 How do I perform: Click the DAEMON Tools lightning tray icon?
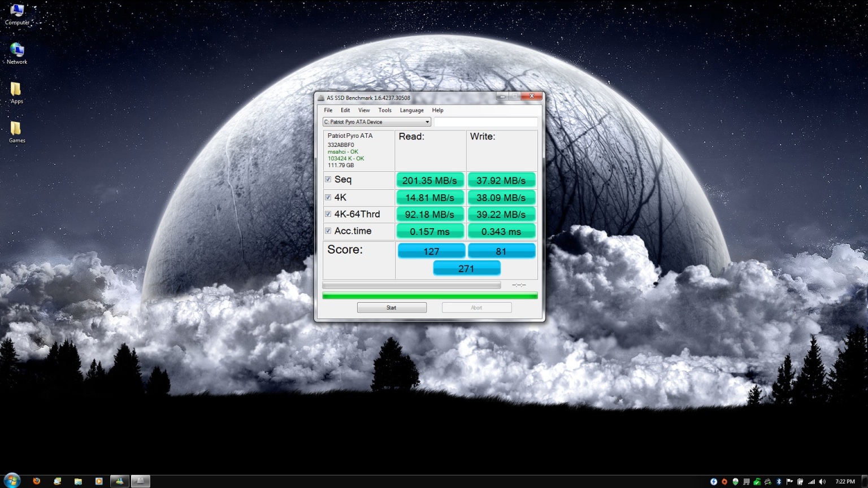(714, 482)
